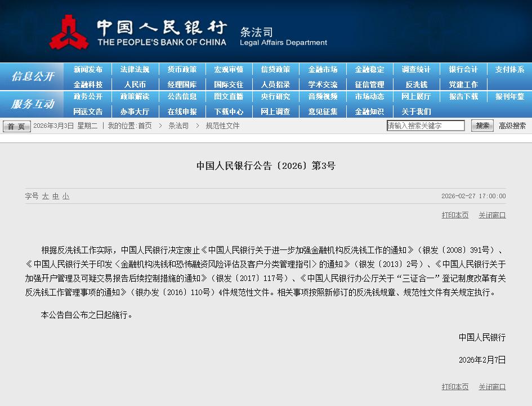The height and width of the screenshot is (406, 532).
Task: Click 条法司 in breadcrumb
Action: click(x=178, y=126)
